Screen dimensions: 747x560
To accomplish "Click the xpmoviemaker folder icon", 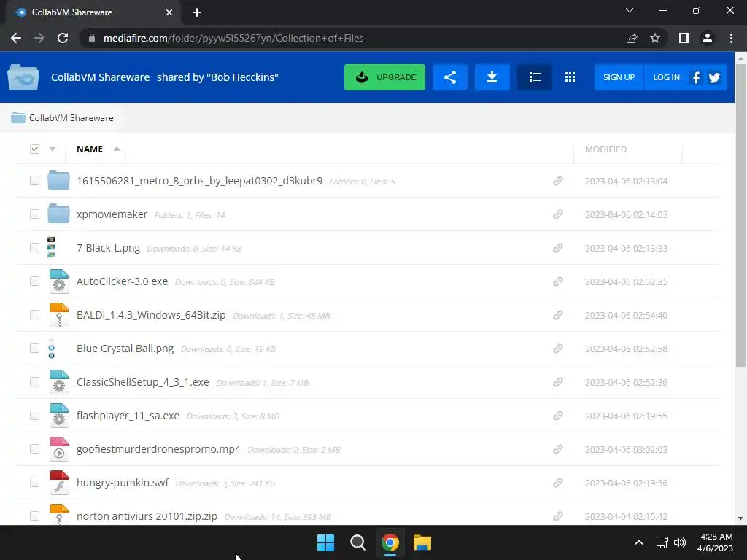I will pyautogui.click(x=58, y=214).
